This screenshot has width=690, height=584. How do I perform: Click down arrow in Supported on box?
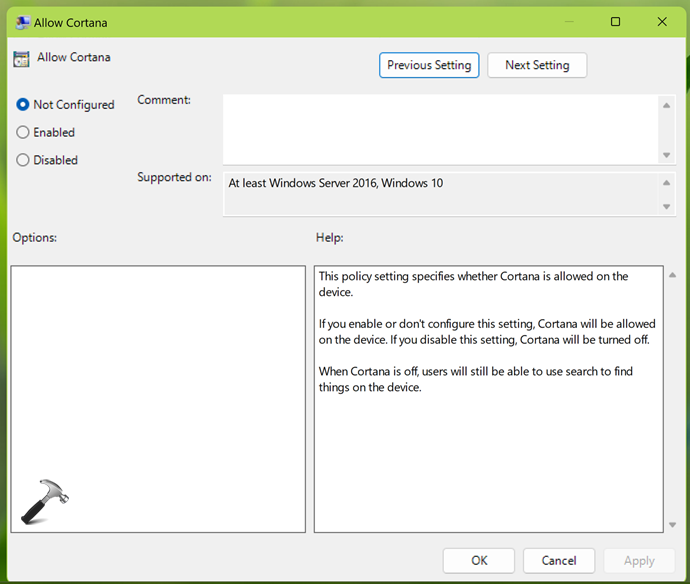[667, 206]
